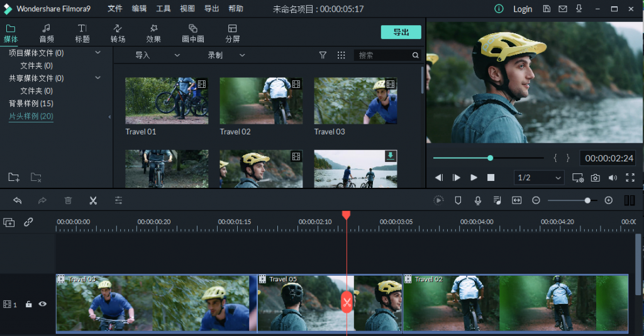Image resolution: width=644 pixels, height=336 pixels.
Task: Enter fullscreen preview
Action: 630,178
